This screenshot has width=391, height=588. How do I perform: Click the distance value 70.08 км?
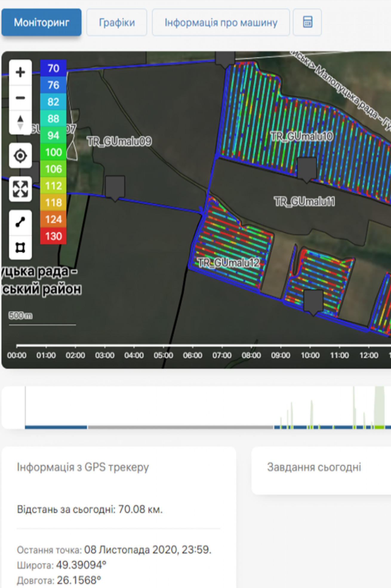[x=140, y=509]
